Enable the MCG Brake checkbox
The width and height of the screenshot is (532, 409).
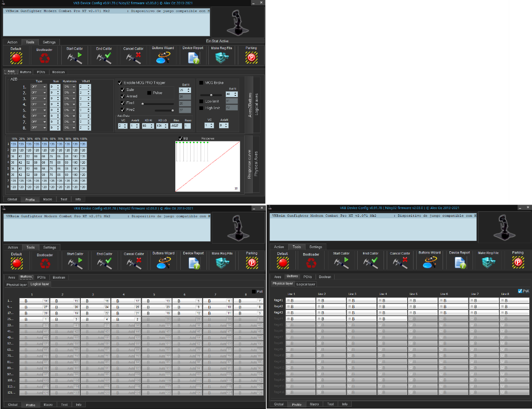[x=201, y=83]
